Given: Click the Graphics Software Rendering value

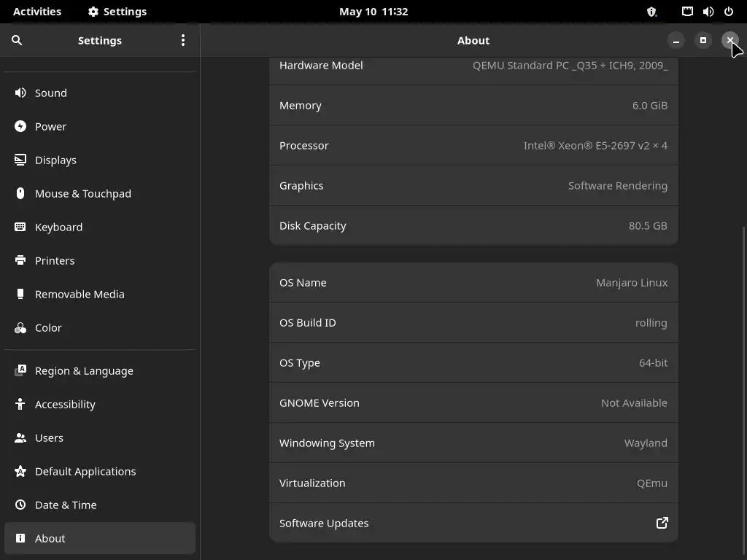Looking at the screenshot, I should [x=618, y=186].
